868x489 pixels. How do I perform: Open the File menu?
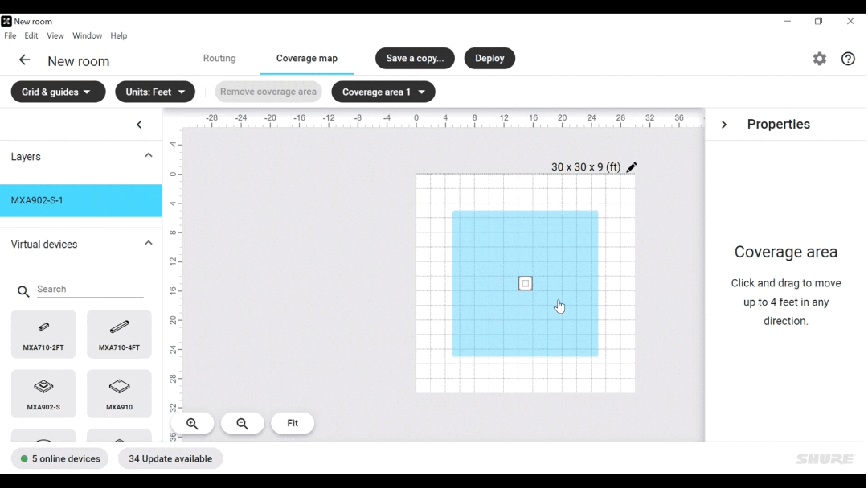[10, 35]
